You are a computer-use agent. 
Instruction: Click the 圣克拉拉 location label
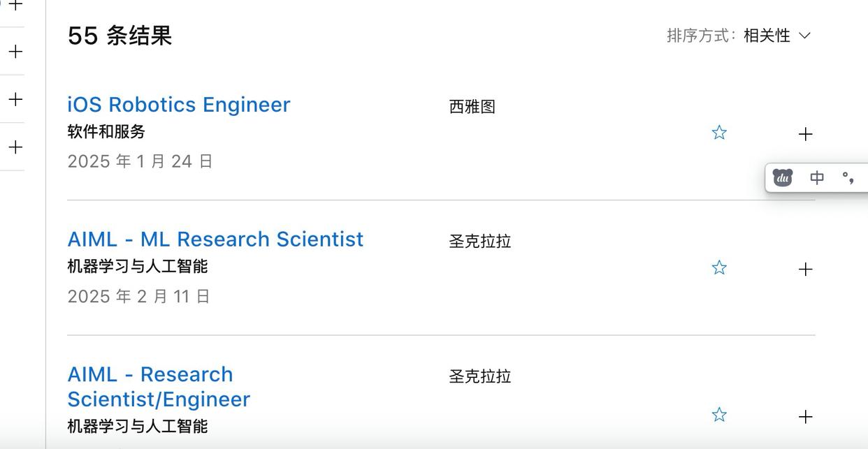pos(479,241)
